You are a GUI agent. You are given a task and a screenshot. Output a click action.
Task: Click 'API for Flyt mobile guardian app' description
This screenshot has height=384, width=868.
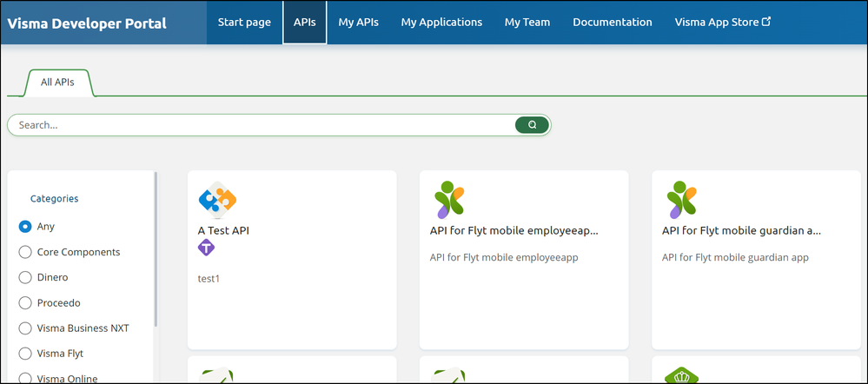(x=735, y=257)
